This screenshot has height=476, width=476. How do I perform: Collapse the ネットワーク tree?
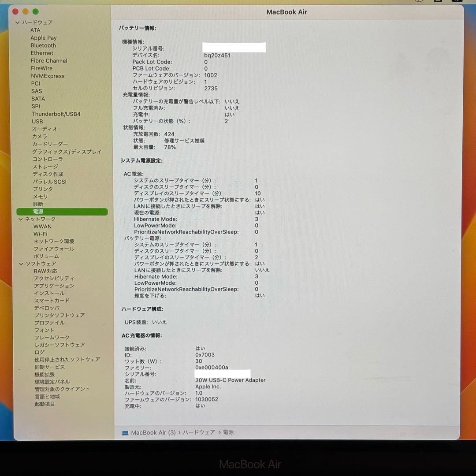pos(20,219)
